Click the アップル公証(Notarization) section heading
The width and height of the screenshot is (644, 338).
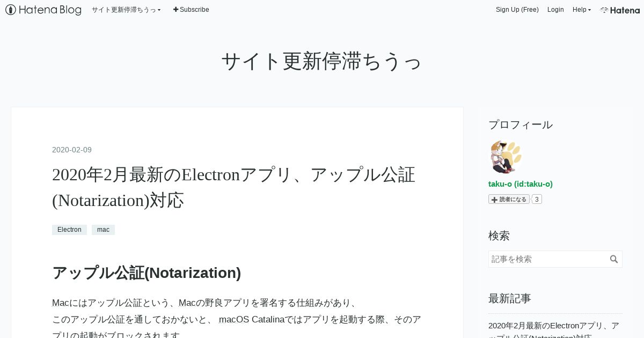pyautogui.click(x=147, y=273)
